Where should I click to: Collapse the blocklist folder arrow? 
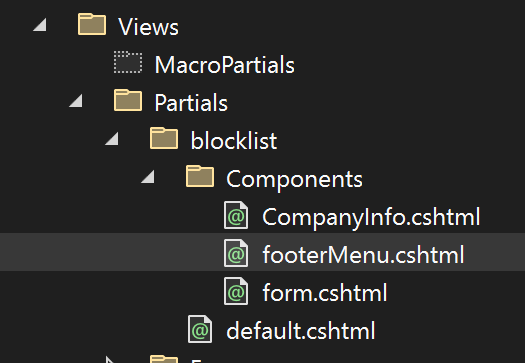tap(112, 139)
